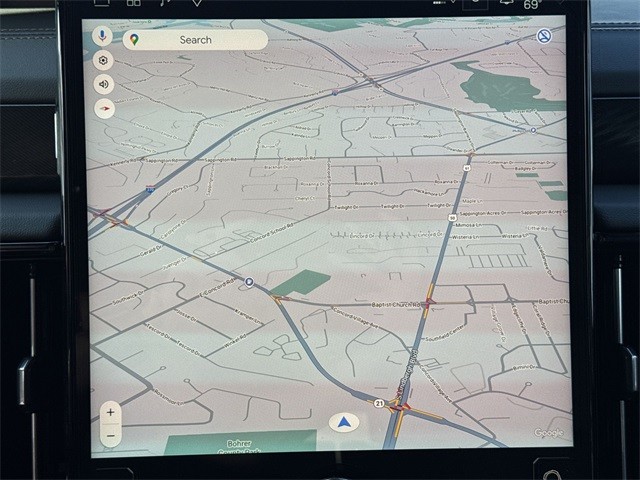Image resolution: width=640 pixels, height=480 pixels.
Task: Tap the blue location marker on map
Action: point(249,283)
